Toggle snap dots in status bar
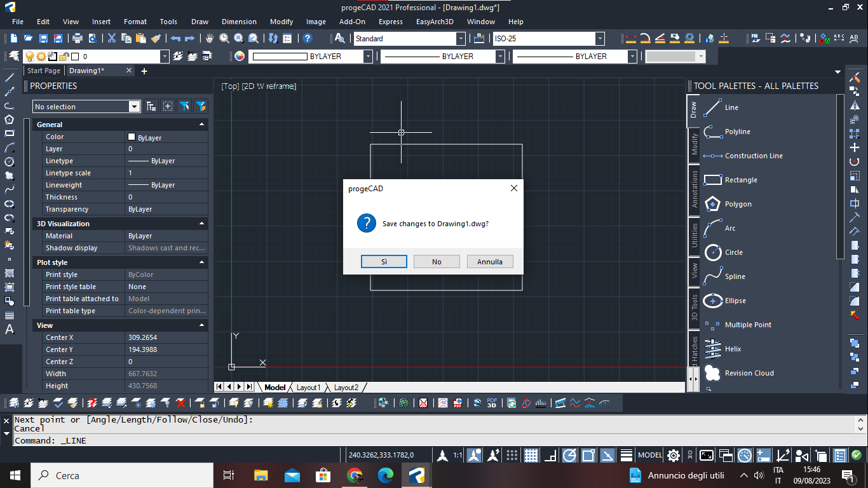The image size is (868, 488). point(512,455)
